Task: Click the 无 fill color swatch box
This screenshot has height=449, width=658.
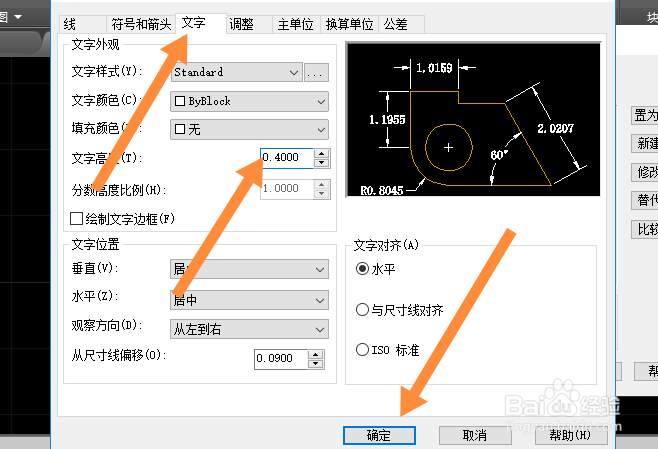Action: [180, 129]
